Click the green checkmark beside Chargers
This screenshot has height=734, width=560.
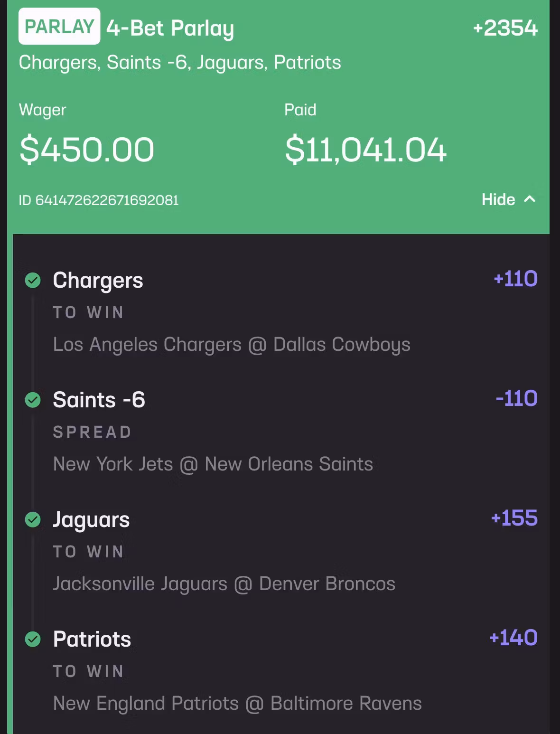point(33,280)
